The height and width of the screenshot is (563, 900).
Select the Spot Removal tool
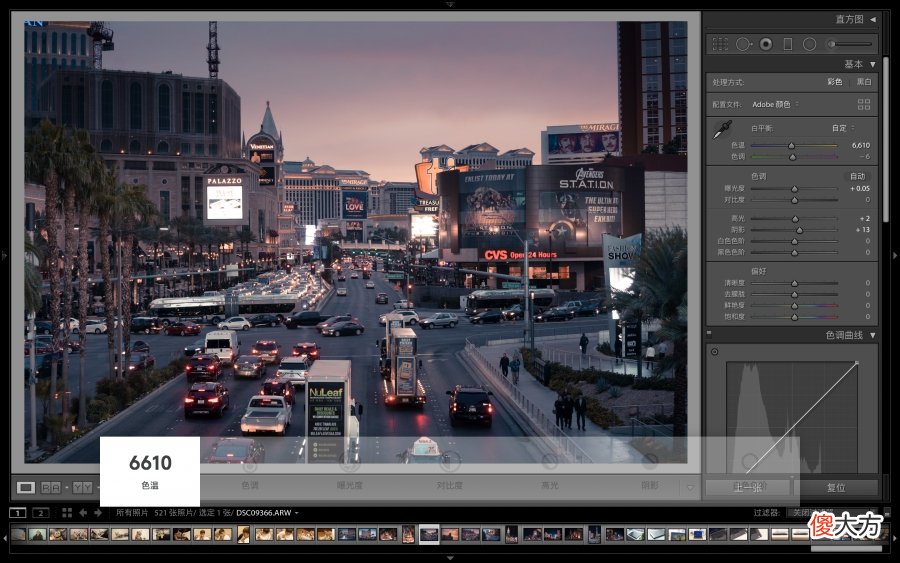744,44
